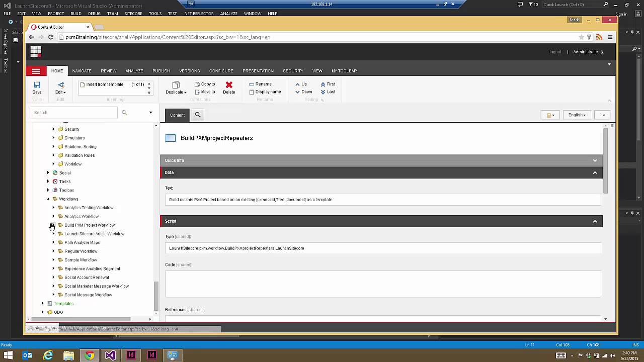
Task: Expand the Sample Workflow node
Action: pyautogui.click(x=53, y=260)
